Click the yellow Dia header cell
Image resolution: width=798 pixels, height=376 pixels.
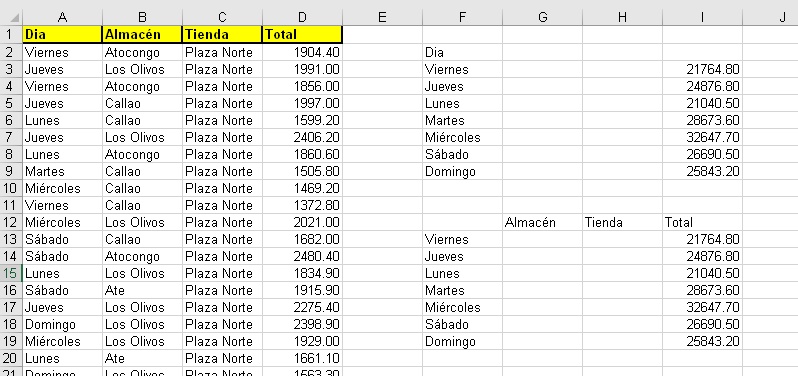pos(62,35)
